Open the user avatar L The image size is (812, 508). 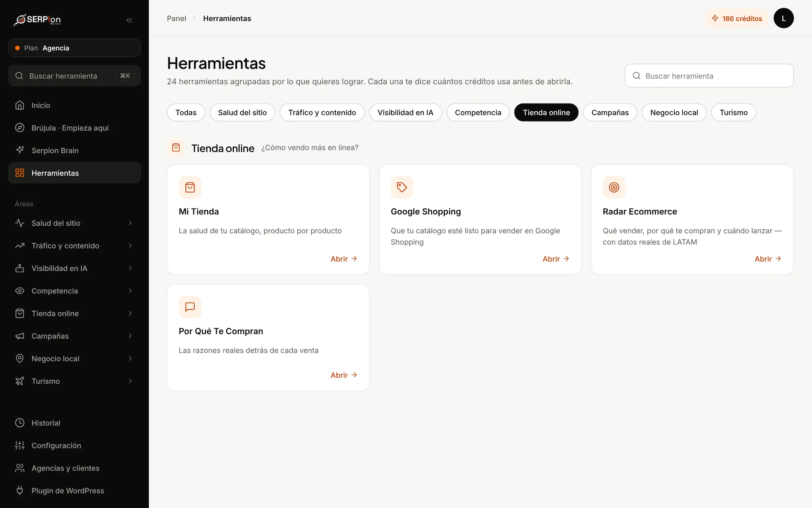pyautogui.click(x=783, y=18)
